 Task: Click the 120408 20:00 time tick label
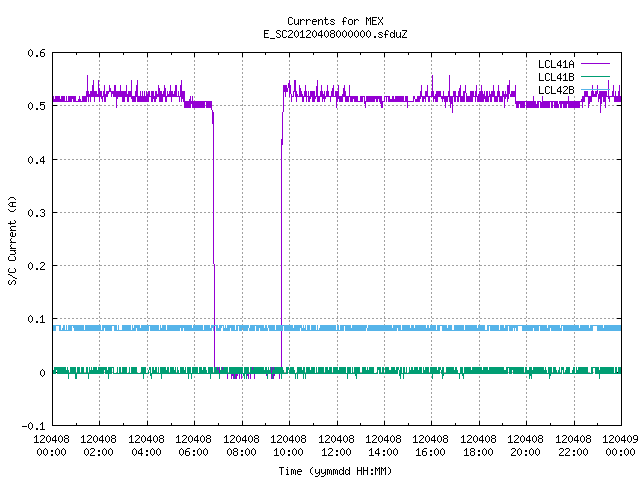tap(526, 446)
